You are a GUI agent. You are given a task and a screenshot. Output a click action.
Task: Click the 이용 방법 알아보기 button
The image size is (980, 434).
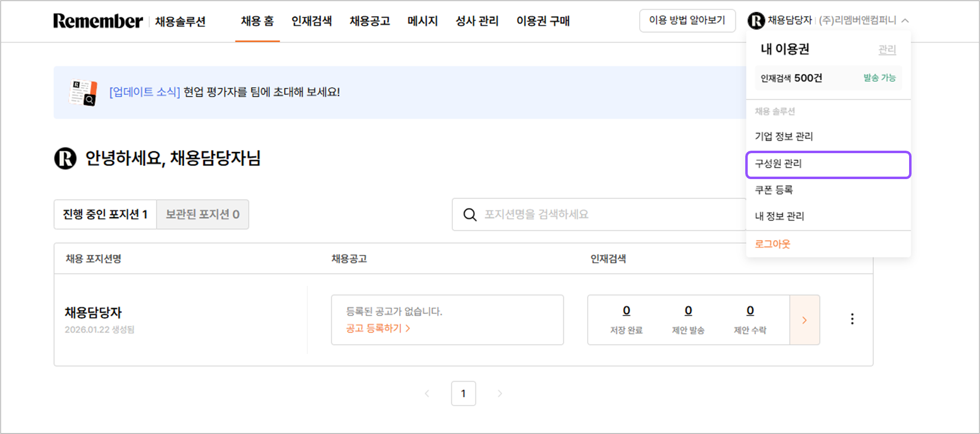click(x=687, y=21)
